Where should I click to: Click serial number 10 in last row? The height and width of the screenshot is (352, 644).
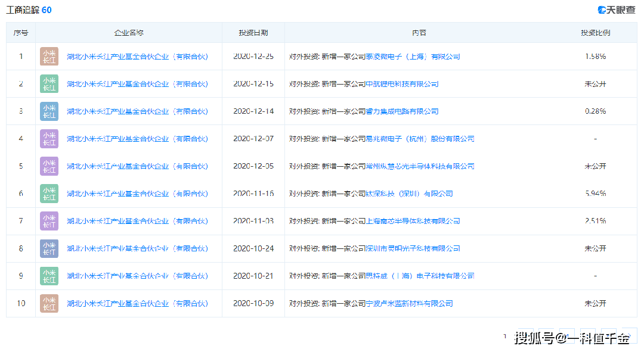pos(21,303)
